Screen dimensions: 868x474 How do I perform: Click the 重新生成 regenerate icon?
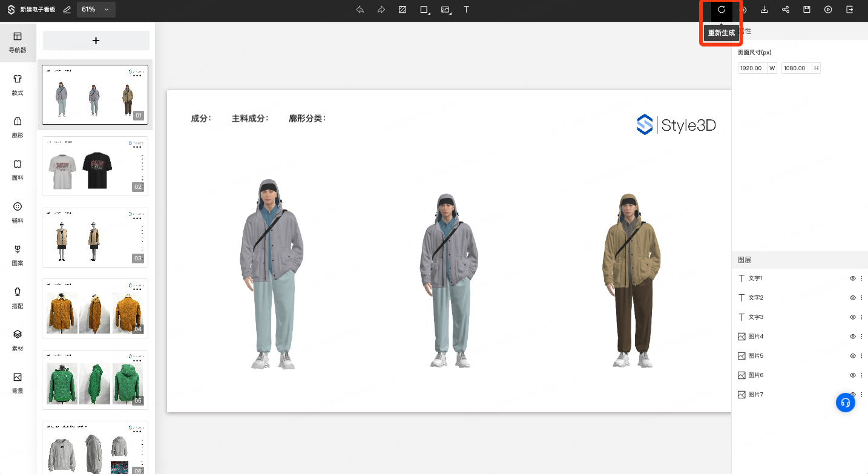point(722,10)
